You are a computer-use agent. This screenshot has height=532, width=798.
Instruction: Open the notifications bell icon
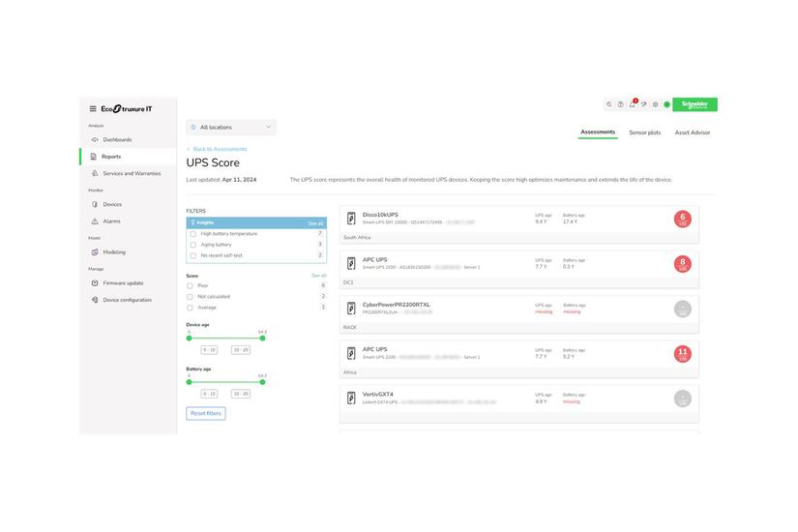[633, 103]
